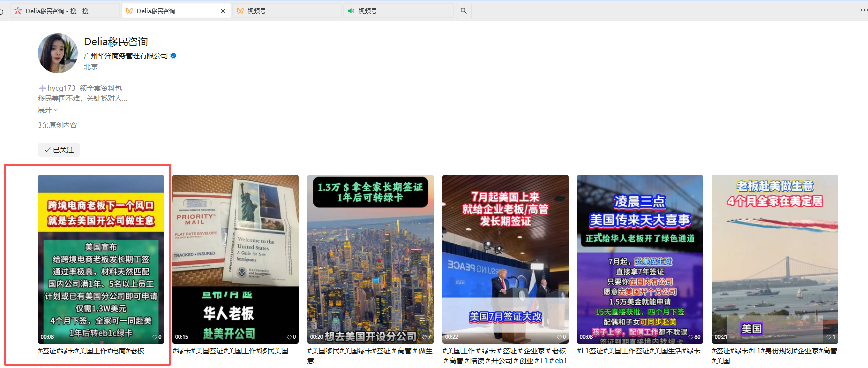Play the 凌晨三点美国传来天大喜事 video
The height and width of the screenshot is (368, 868).
(x=640, y=259)
